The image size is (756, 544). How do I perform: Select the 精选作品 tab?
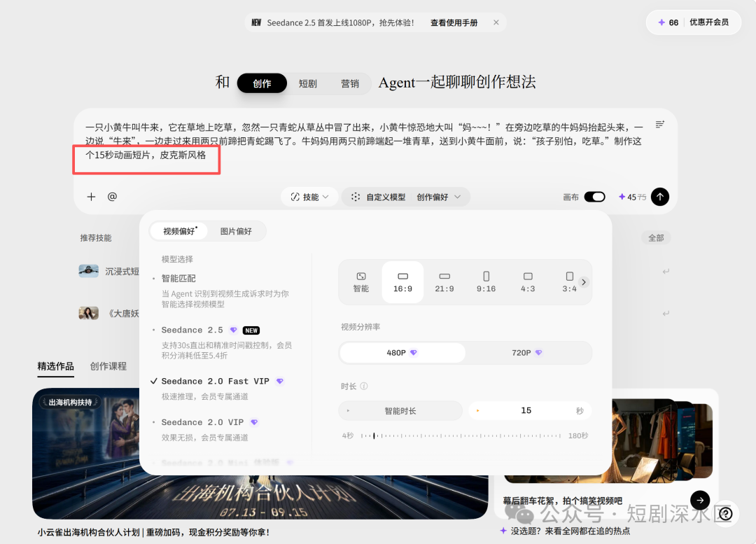[55, 366]
